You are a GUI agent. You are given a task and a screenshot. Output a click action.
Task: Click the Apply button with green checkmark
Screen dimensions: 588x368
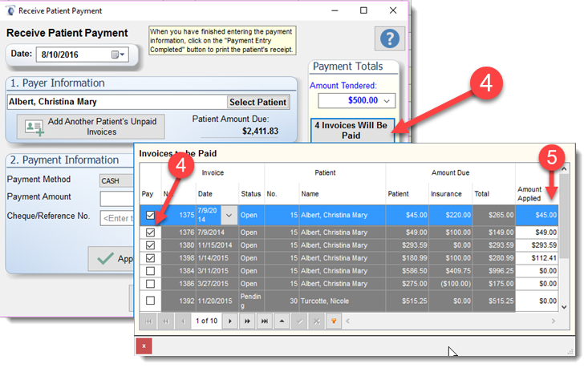(x=111, y=259)
